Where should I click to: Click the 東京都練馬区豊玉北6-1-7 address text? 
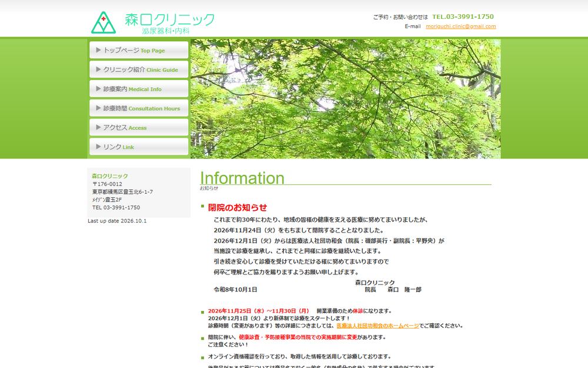click(123, 192)
